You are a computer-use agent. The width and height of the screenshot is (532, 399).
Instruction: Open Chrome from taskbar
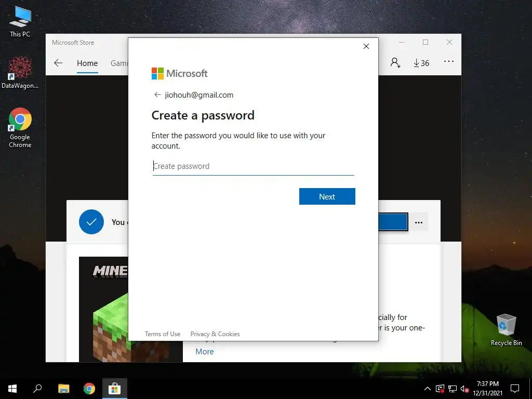click(x=89, y=389)
